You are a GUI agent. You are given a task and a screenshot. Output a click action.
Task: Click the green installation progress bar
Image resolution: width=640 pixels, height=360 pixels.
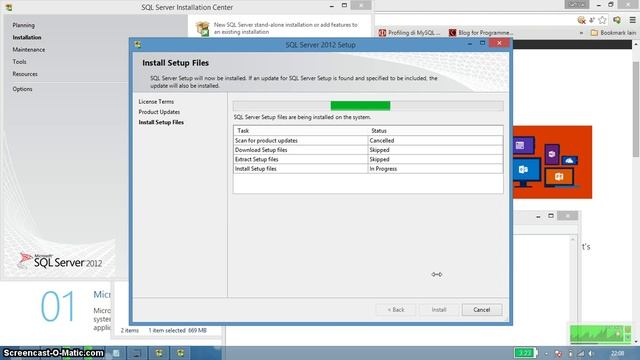tap(360, 106)
